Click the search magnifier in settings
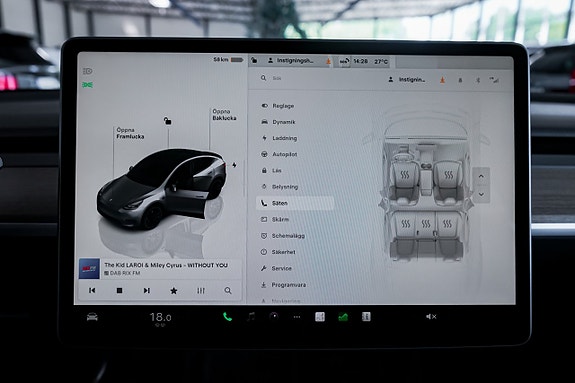The width and height of the screenshot is (575, 383). 263,78
